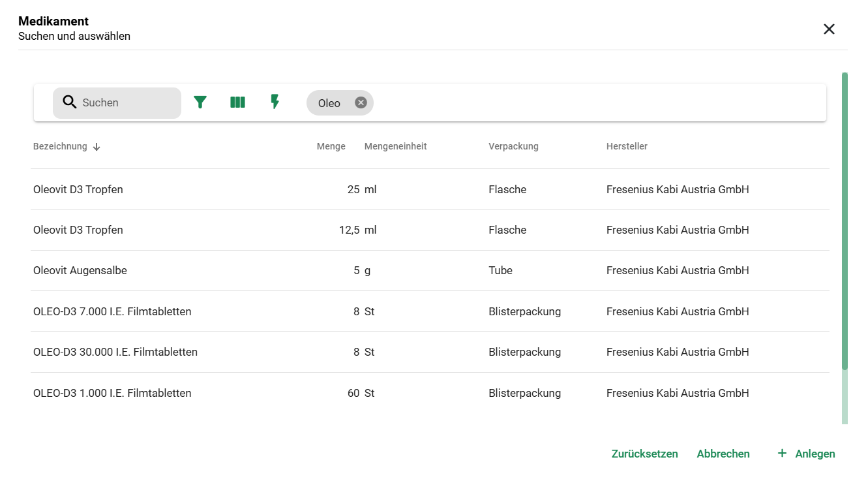Sort by the Menge column header

(x=331, y=146)
